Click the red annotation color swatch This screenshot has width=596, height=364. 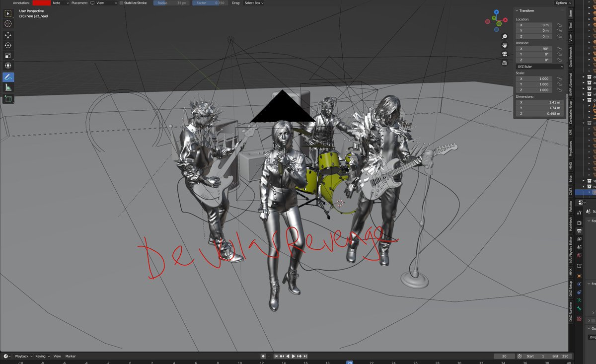(x=41, y=3)
